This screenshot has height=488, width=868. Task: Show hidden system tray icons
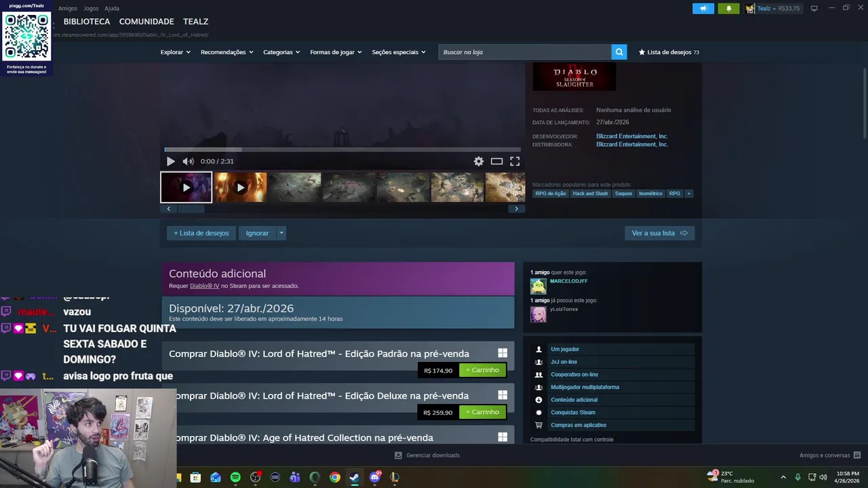click(x=783, y=477)
